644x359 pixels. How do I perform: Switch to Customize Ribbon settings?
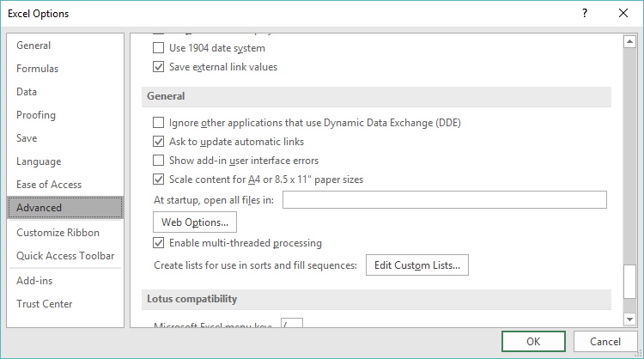click(x=58, y=232)
